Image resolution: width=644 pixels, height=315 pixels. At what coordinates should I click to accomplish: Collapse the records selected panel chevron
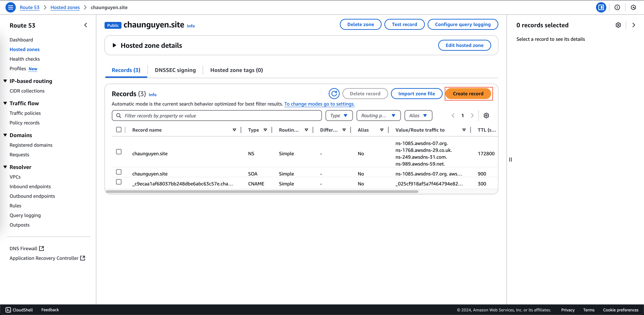[634, 25]
